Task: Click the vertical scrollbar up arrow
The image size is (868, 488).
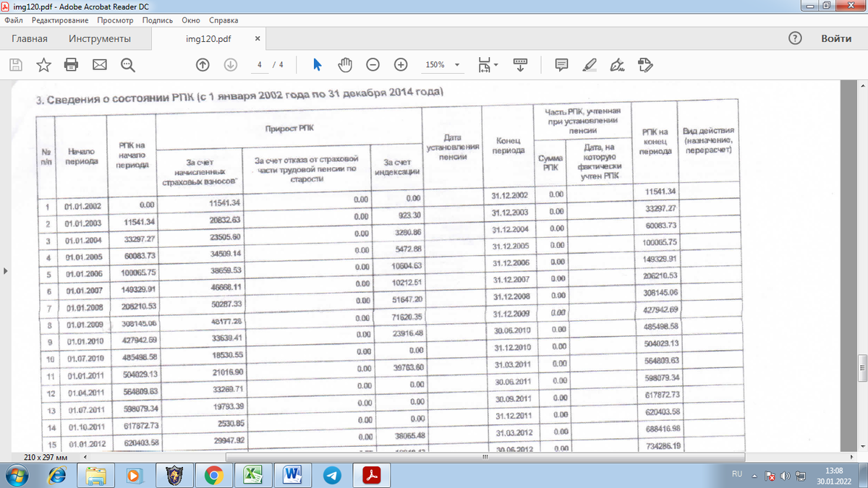Action: [x=862, y=84]
